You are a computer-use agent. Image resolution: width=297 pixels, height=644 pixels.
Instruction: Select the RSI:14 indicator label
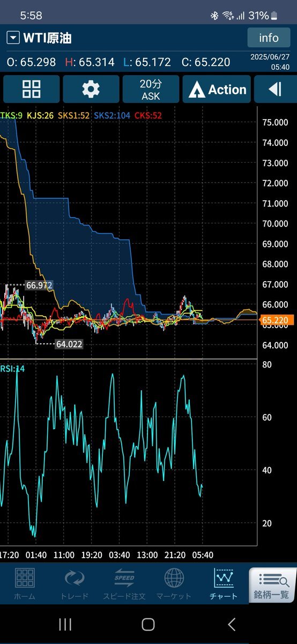pos(13,368)
